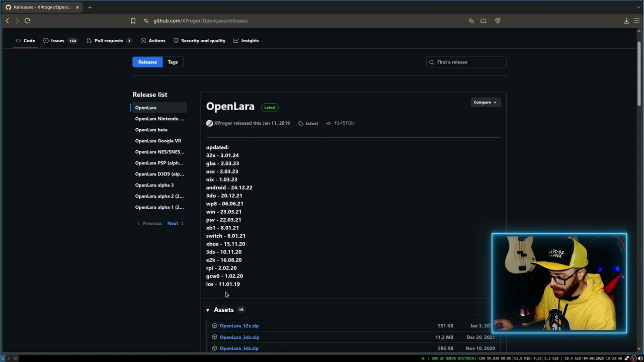Click the package icon beside OpenLara_3do.zip
This screenshot has width=644, height=362.
point(215,337)
